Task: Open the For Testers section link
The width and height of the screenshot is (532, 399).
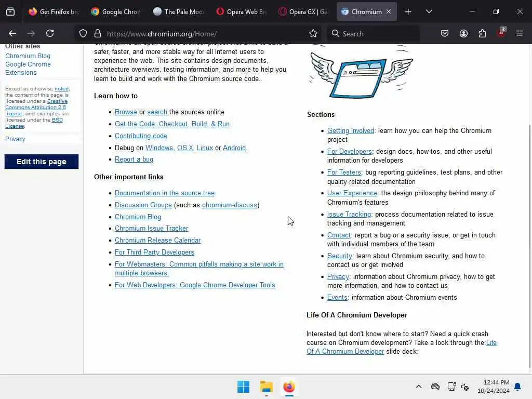Action: pyautogui.click(x=344, y=172)
